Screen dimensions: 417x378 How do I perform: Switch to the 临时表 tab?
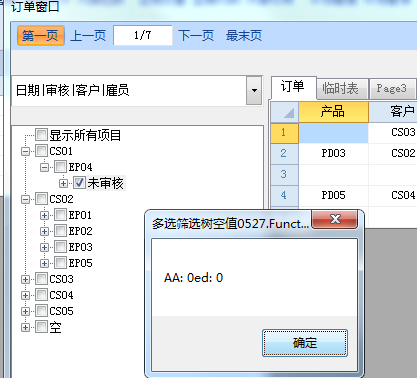[x=342, y=89]
